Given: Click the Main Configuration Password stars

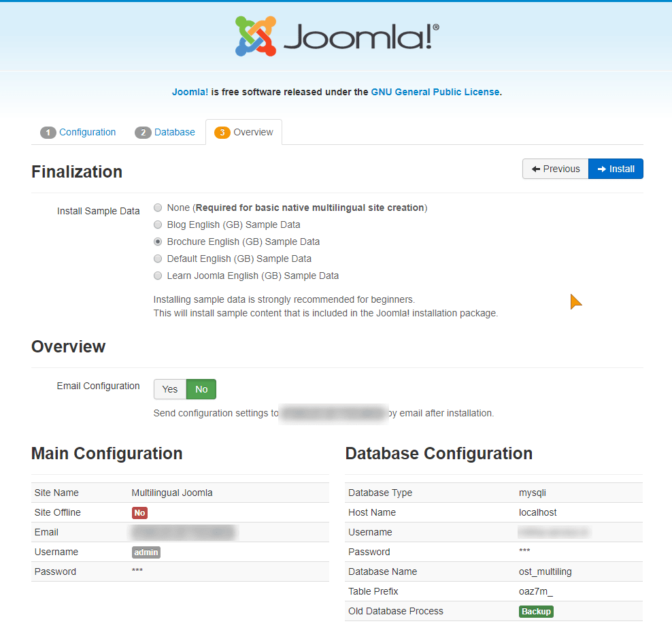Looking at the screenshot, I should tap(137, 571).
